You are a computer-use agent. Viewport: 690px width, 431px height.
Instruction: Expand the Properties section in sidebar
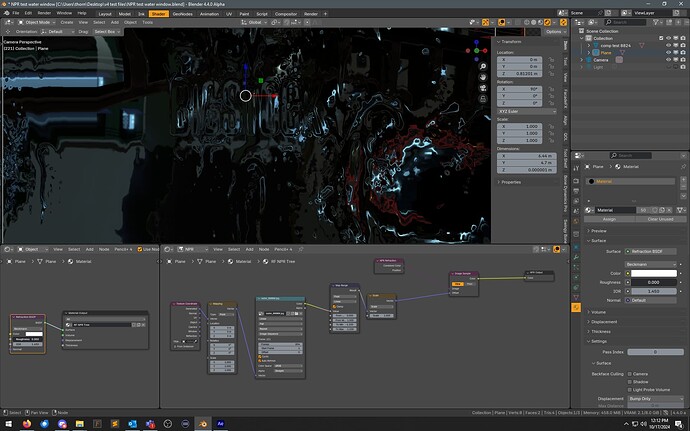(510, 182)
